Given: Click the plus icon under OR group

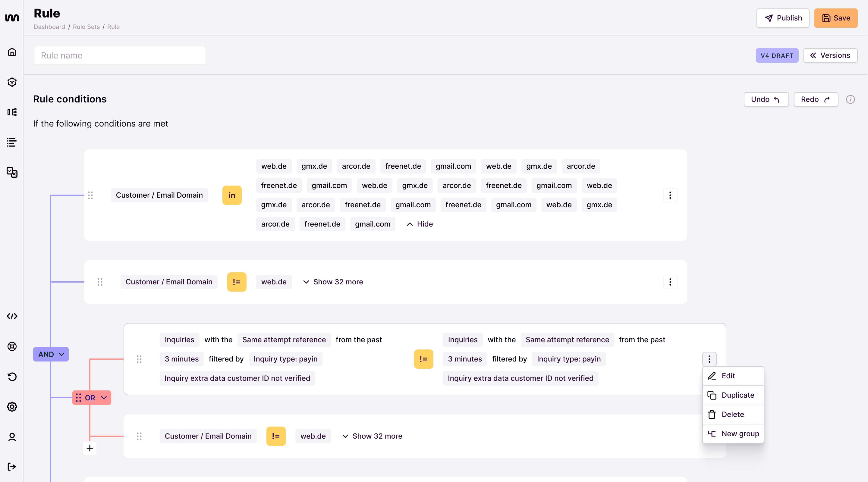Looking at the screenshot, I should coord(90,448).
